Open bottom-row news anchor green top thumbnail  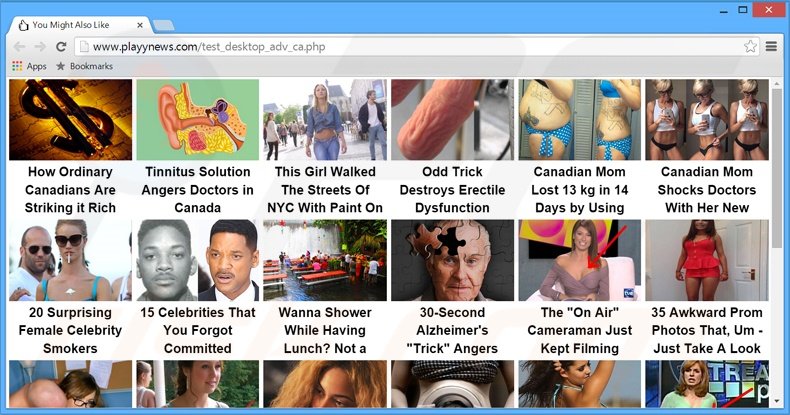coord(707,384)
